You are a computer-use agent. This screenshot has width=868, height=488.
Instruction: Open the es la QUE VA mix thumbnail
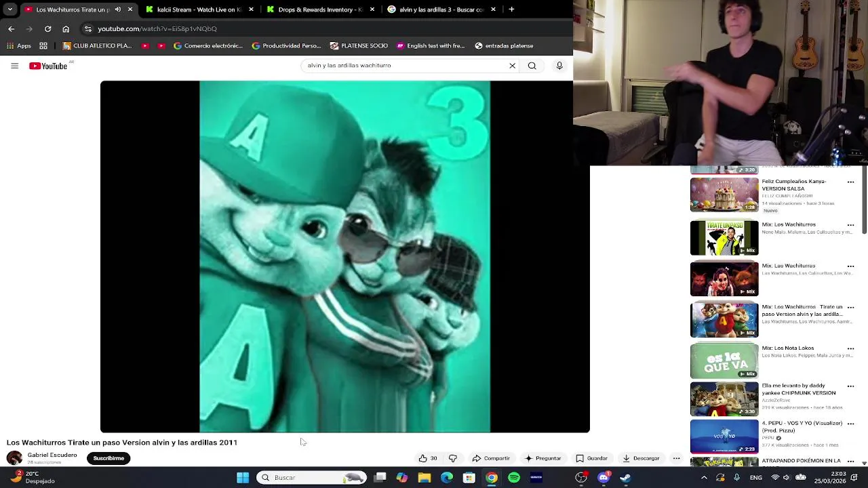click(x=724, y=361)
